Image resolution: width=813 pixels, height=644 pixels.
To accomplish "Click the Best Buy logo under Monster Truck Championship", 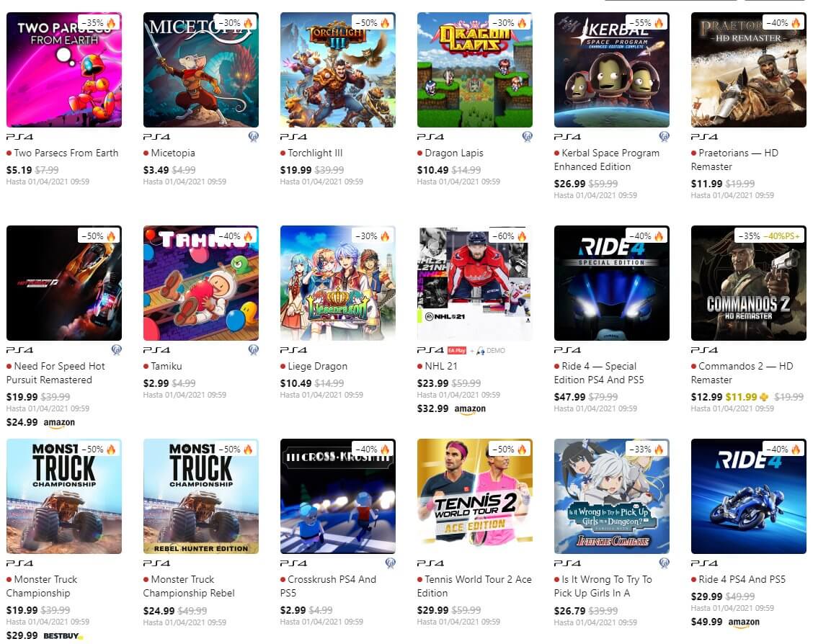I will [x=63, y=635].
